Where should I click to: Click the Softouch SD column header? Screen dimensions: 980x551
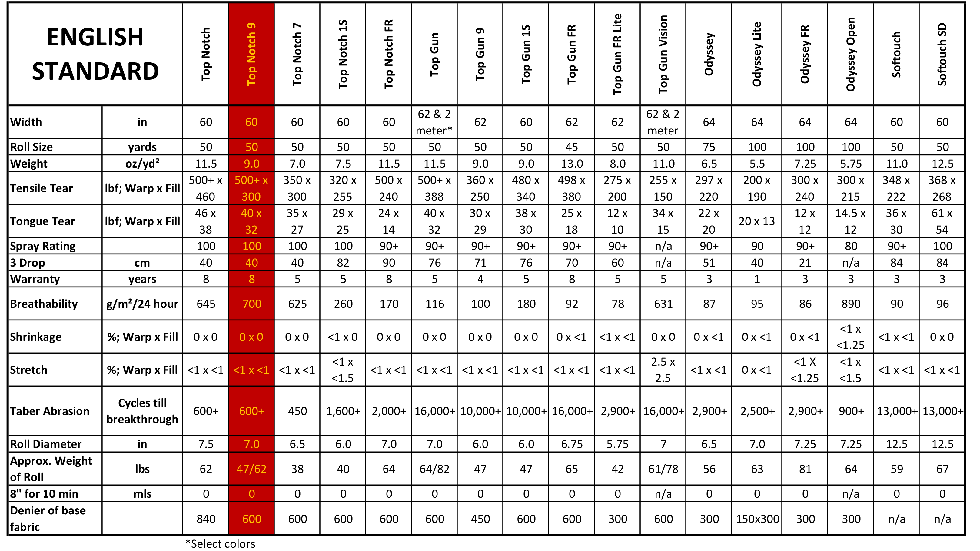pos(942,54)
